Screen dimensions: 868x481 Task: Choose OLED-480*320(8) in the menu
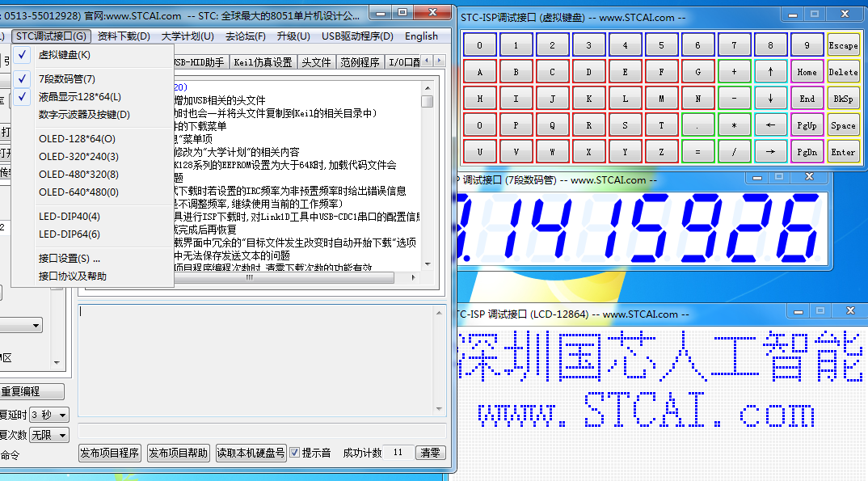pos(92,175)
